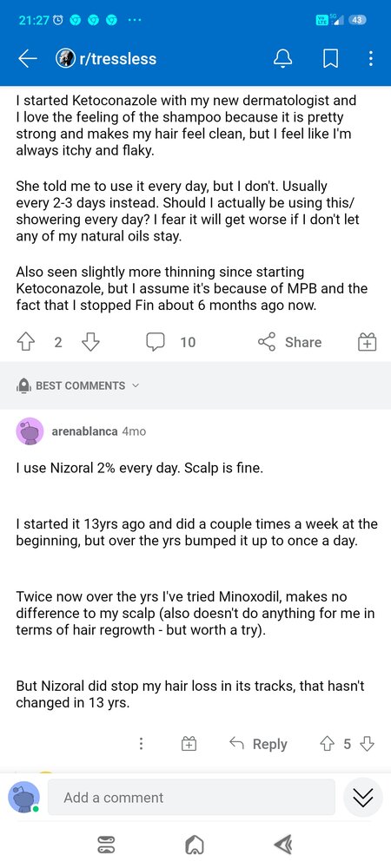Open arenablanca's user avatar

click(x=30, y=431)
